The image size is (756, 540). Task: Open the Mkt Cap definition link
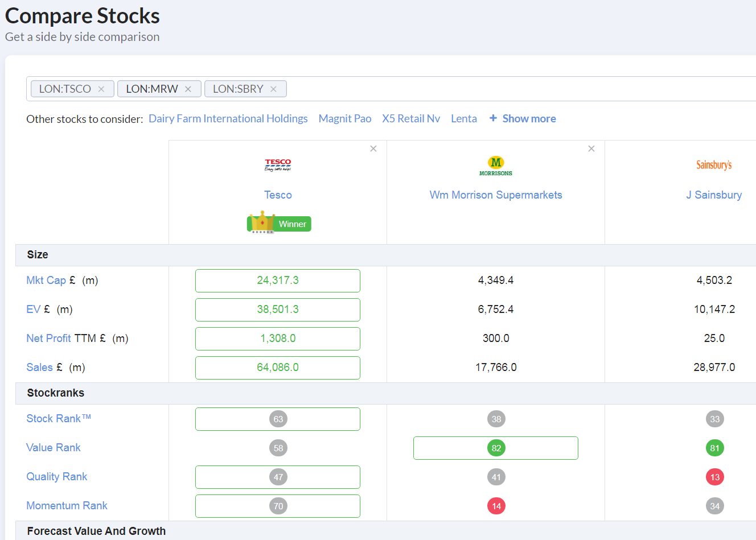pyautogui.click(x=46, y=281)
